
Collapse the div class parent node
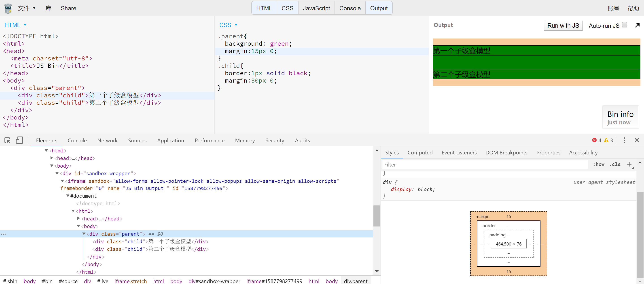[84, 234]
